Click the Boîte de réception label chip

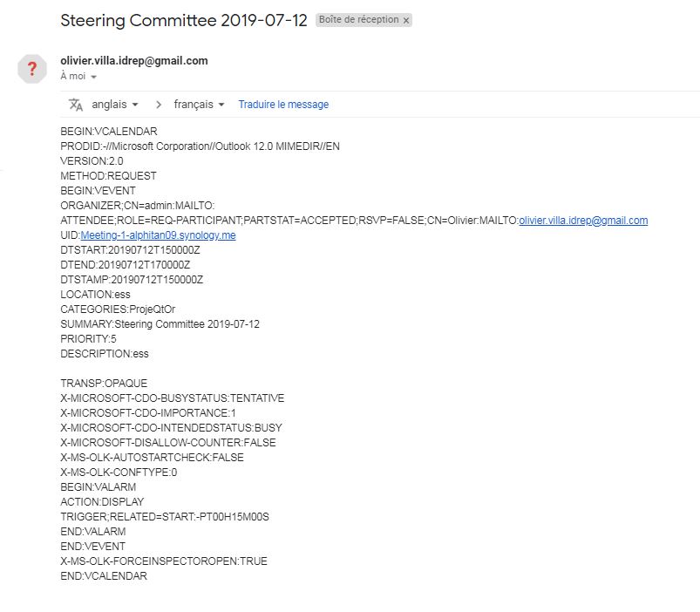point(357,20)
